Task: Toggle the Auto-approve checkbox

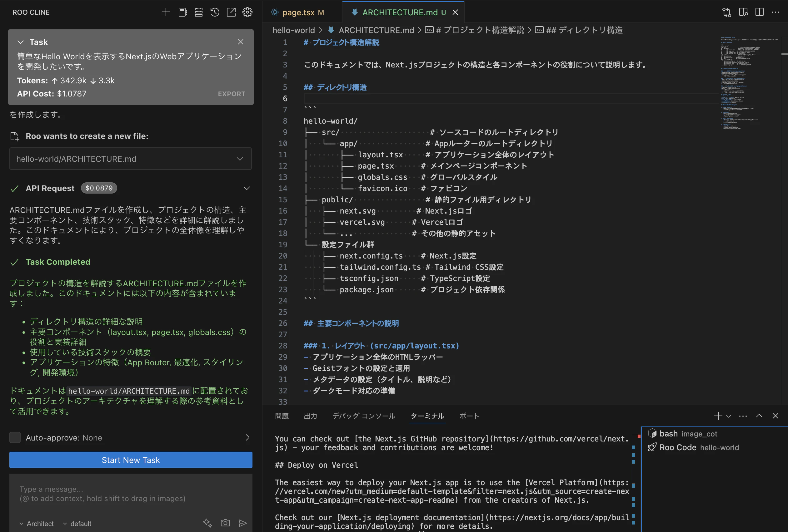Action: 15,437
